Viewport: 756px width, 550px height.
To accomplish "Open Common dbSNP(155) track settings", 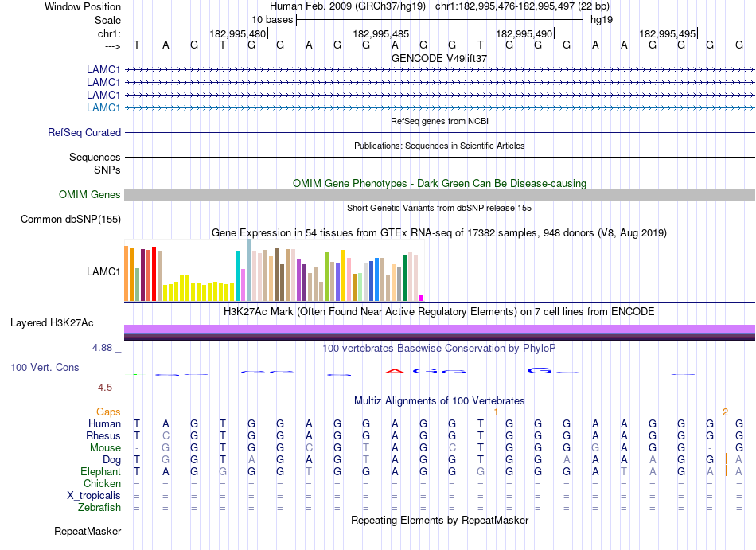I will pos(71,220).
